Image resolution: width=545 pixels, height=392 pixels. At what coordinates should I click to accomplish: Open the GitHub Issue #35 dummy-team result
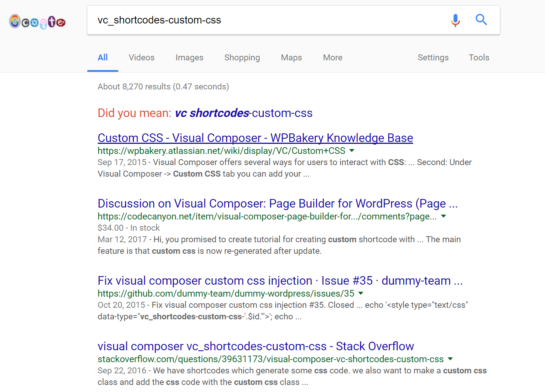point(280,281)
